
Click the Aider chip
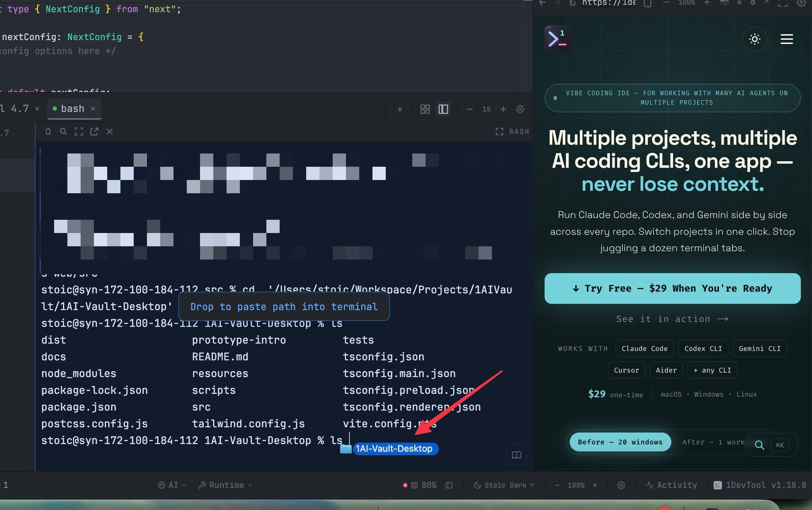666,370
